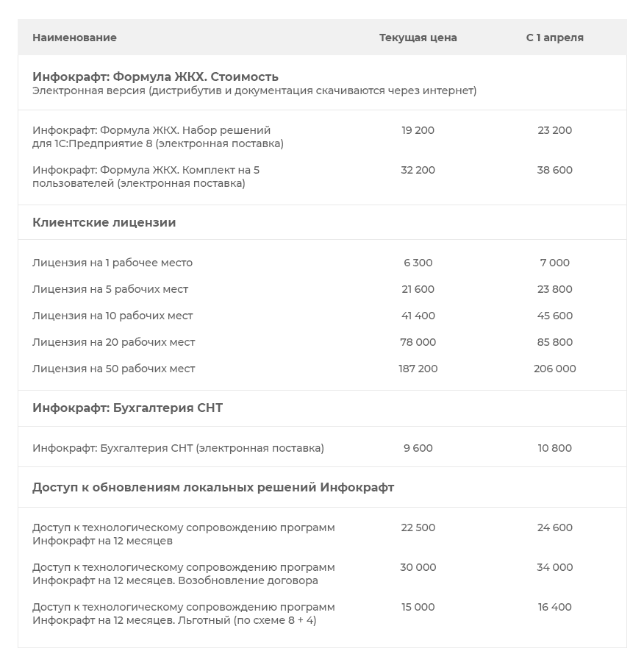Click the Возобновление договора row text
The height and width of the screenshot is (668, 644).
[x=184, y=574]
